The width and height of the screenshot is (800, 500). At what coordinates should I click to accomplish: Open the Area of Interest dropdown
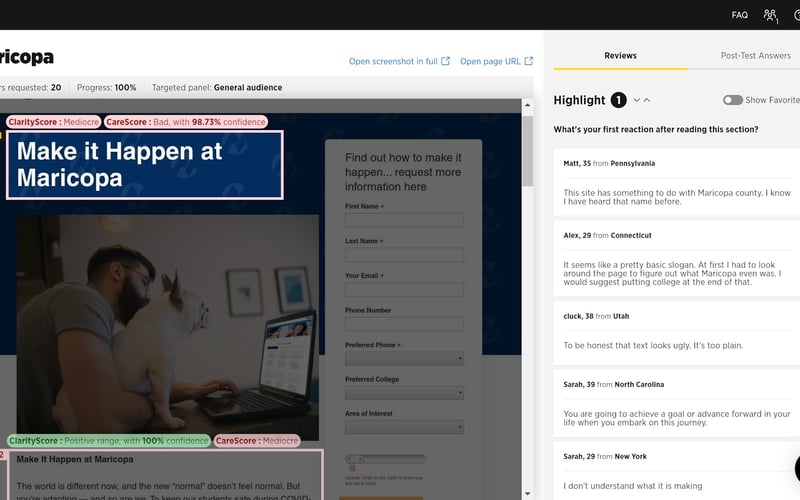tap(404, 427)
